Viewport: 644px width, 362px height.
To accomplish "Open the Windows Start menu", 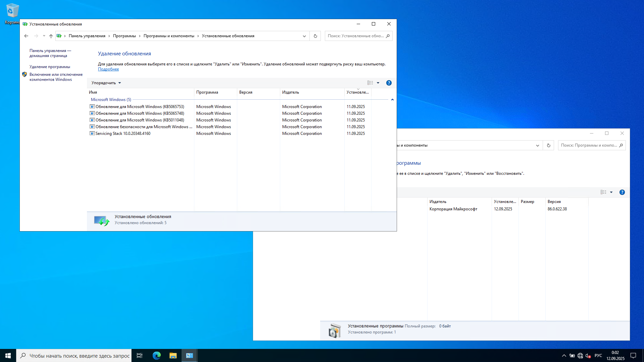I will 8,356.
